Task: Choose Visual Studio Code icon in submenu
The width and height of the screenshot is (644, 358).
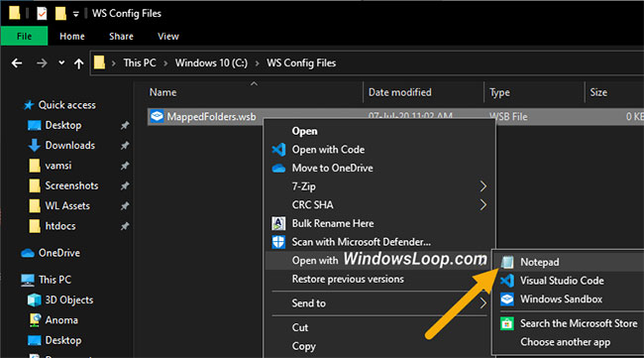Action: coord(507,281)
